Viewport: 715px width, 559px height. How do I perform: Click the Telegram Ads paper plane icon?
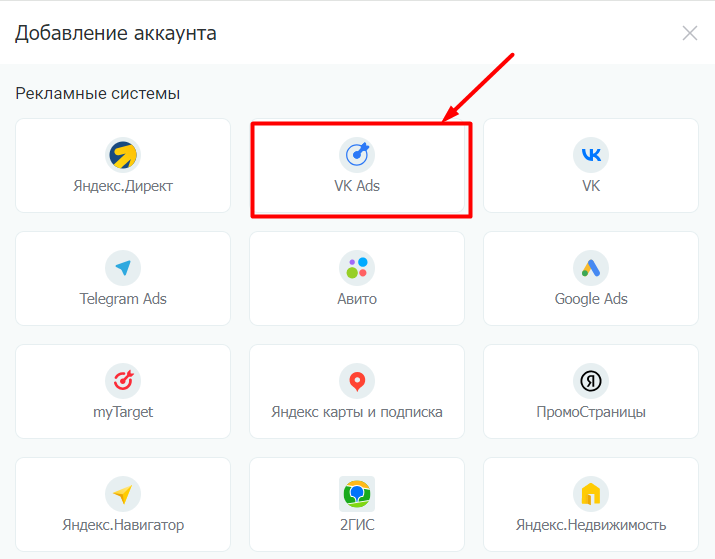pyautogui.click(x=123, y=268)
